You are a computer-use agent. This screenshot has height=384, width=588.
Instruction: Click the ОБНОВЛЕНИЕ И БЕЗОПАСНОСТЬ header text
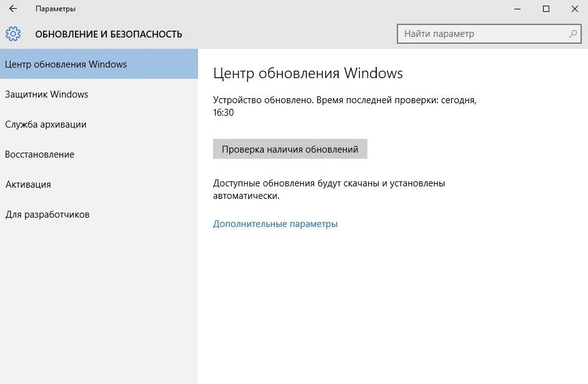point(109,34)
